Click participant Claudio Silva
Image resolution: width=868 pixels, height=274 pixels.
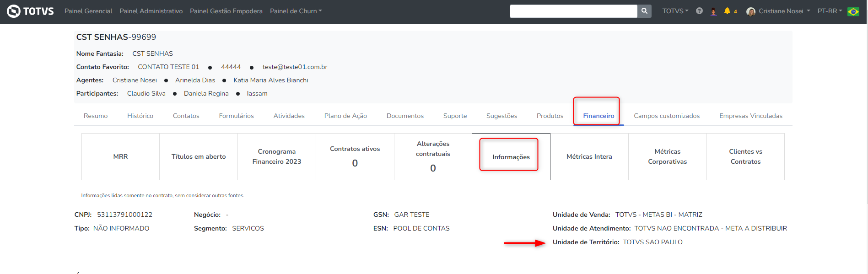click(x=146, y=93)
